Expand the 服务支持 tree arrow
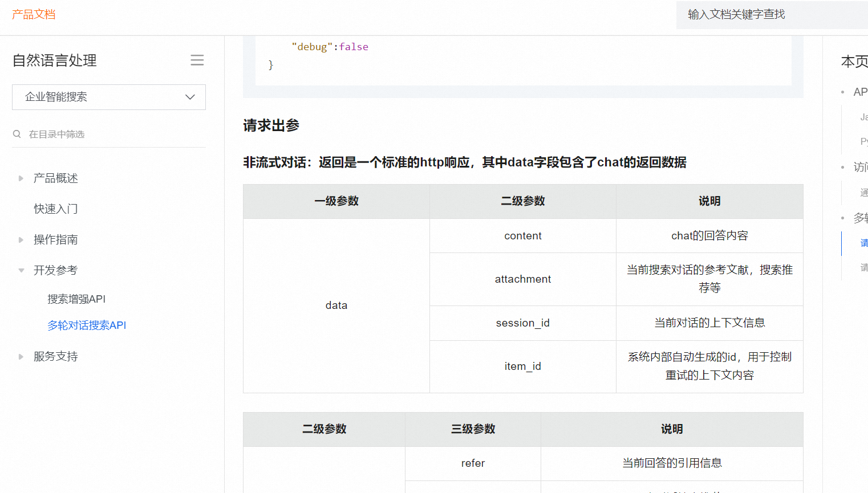868x493 pixels. click(x=21, y=357)
